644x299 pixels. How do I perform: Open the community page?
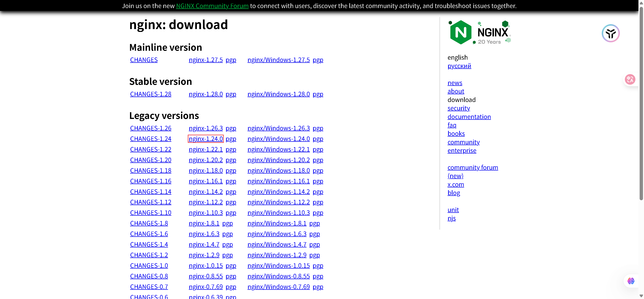click(x=464, y=142)
